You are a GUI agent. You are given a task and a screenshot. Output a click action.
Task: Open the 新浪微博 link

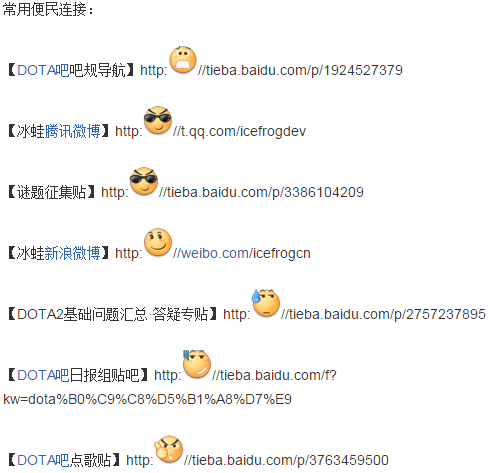72,253
